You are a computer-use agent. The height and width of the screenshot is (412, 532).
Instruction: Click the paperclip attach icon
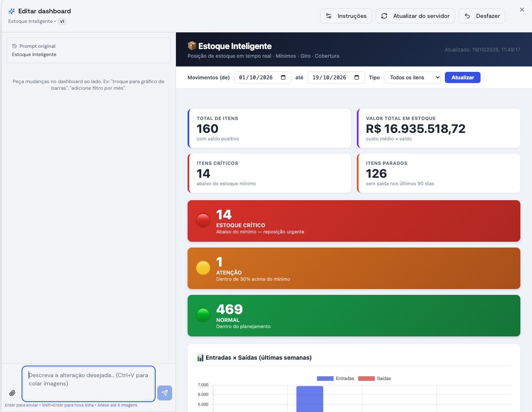click(x=12, y=393)
